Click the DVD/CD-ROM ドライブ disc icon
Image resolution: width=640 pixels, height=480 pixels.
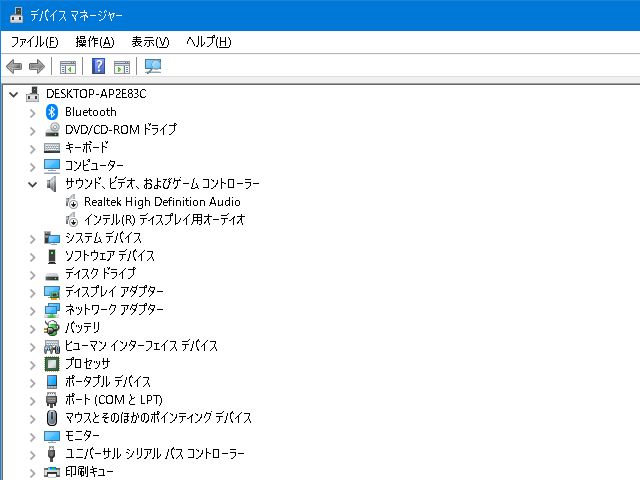tap(53, 130)
